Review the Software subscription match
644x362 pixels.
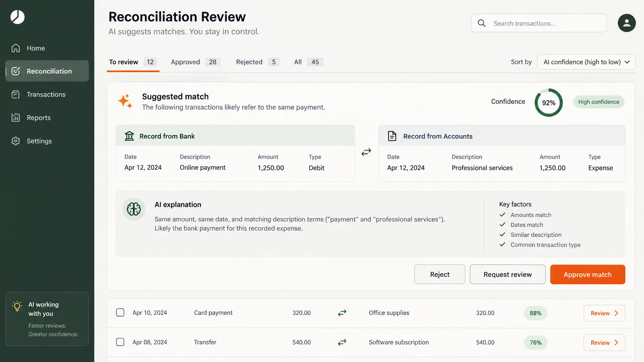pos(604,342)
